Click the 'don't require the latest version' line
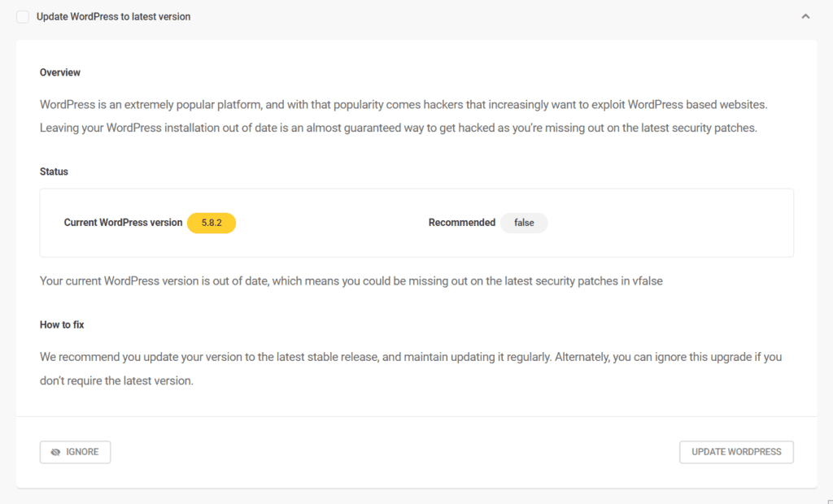This screenshot has height=504, width=833. pos(116,380)
